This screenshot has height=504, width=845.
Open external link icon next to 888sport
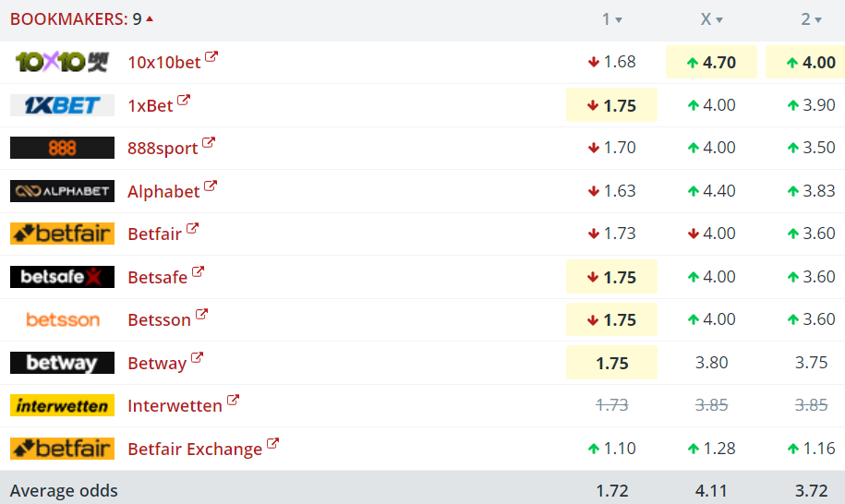point(208,143)
